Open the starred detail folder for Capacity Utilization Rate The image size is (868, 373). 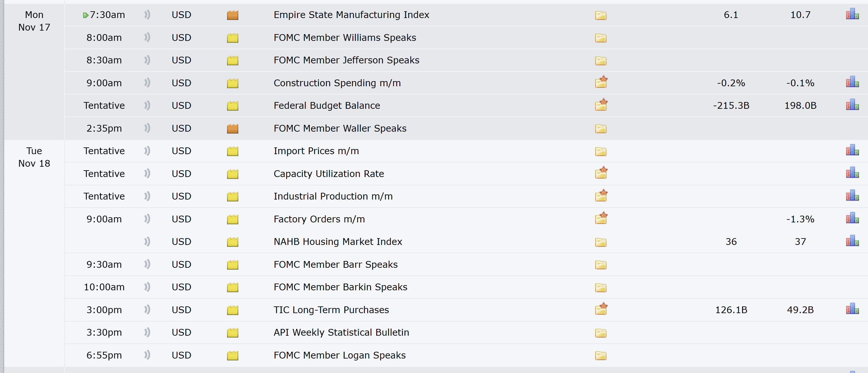coord(601,173)
